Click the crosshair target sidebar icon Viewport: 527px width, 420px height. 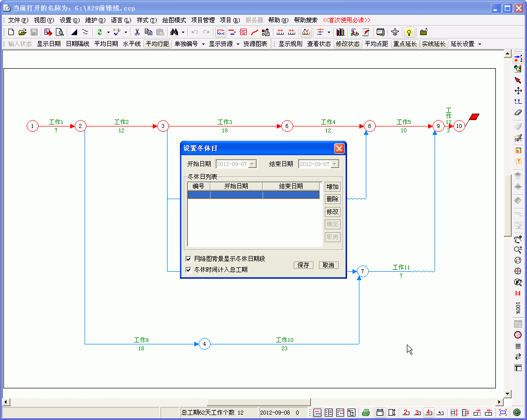(518, 271)
